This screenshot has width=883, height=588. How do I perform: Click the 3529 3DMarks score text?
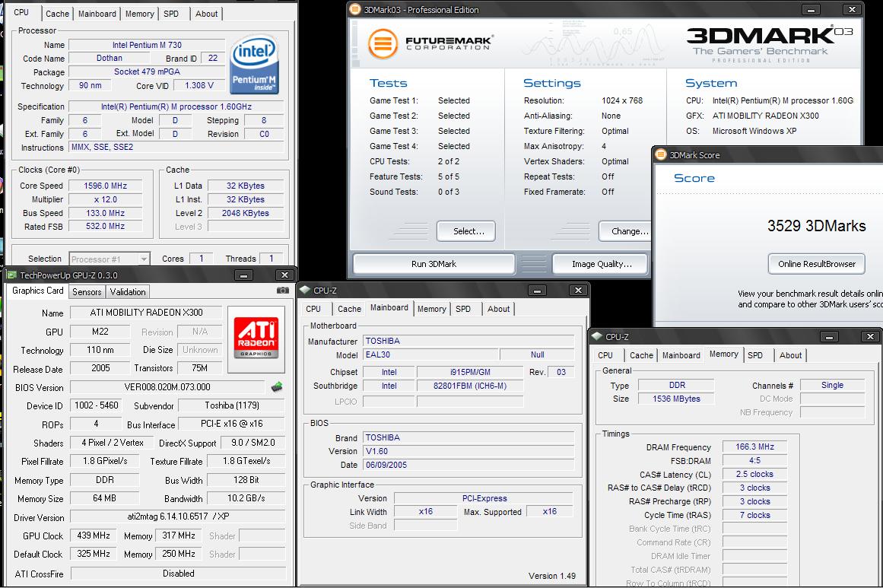pos(816,226)
